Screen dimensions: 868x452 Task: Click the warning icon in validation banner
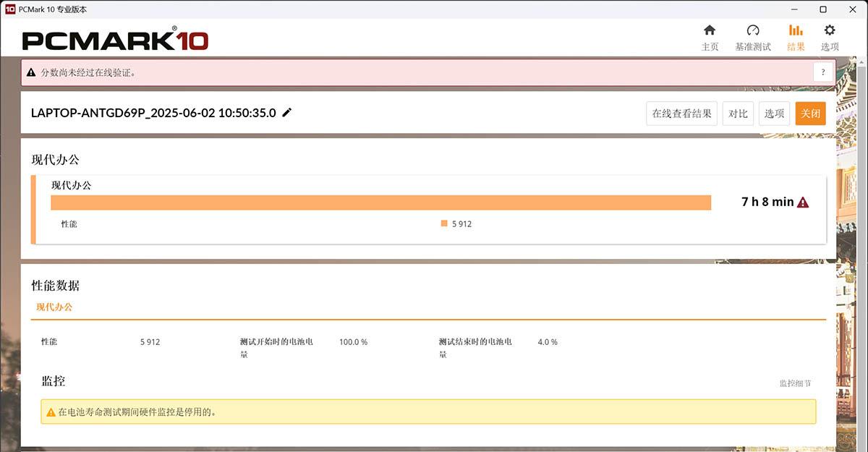[31, 72]
